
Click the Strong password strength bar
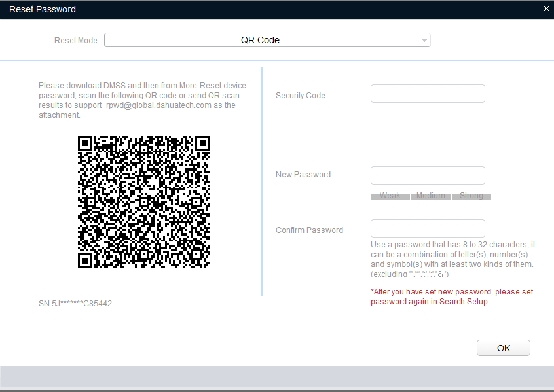(471, 196)
